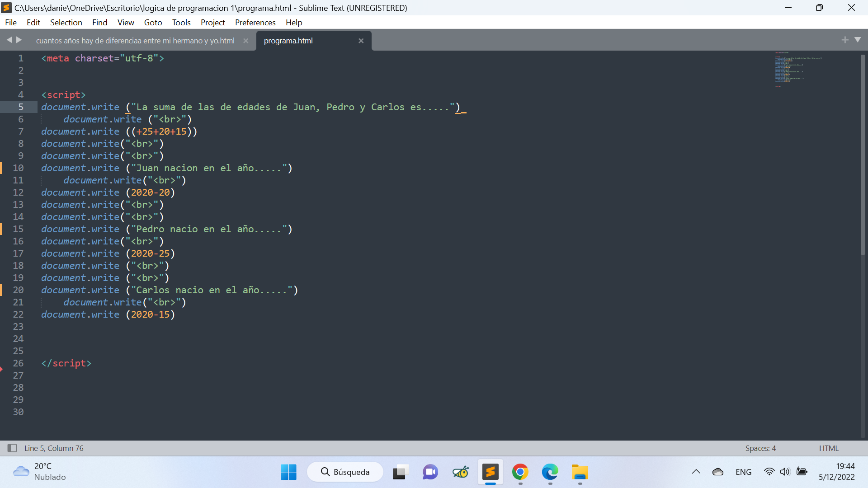Viewport: 868px width, 488px height.
Task: Open the Tools menu
Action: click(181, 23)
